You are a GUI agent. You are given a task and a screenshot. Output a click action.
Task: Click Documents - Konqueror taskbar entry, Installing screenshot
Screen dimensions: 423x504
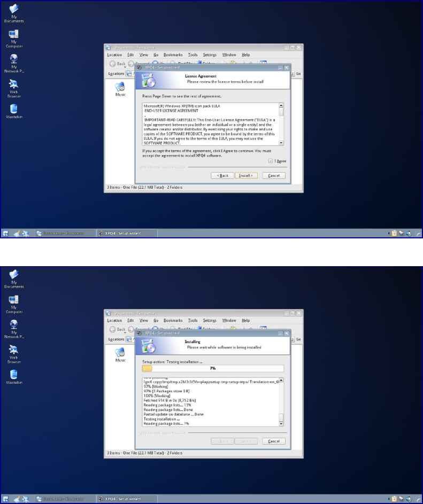65,499
